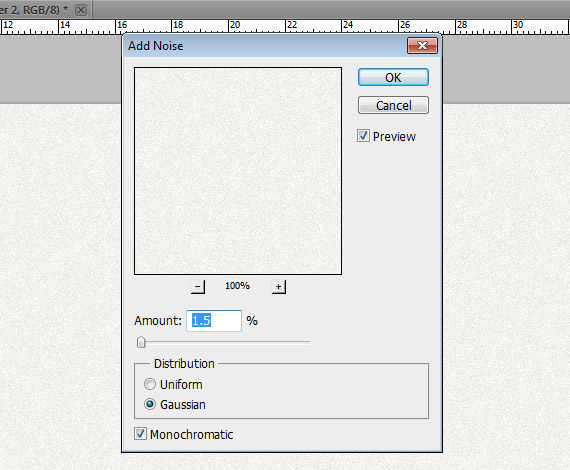Toggle the Preview checkbox
The height and width of the screenshot is (470, 570).
(x=363, y=136)
